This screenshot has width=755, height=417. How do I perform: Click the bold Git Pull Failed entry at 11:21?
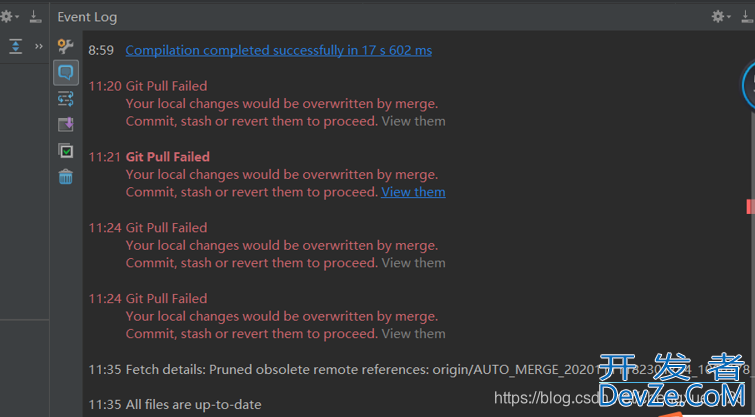pos(168,157)
